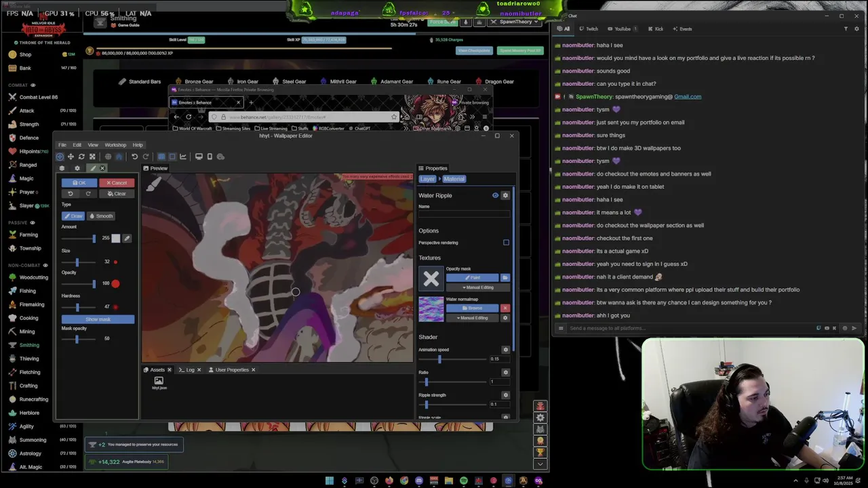This screenshot has height=488, width=868.
Task: Toggle the grid display icon
Action: [161, 157]
